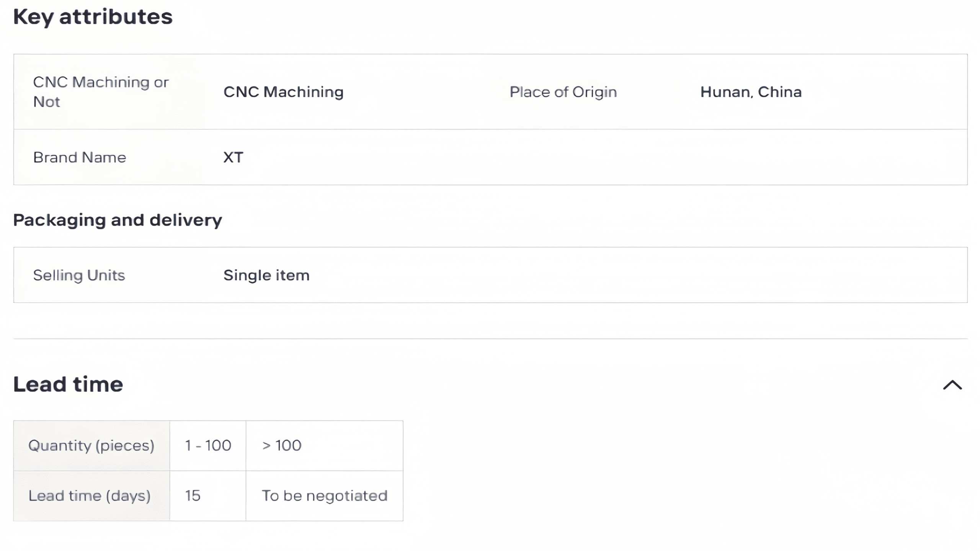
Task: Click the Hunan, China origin value
Action: (751, 92)
